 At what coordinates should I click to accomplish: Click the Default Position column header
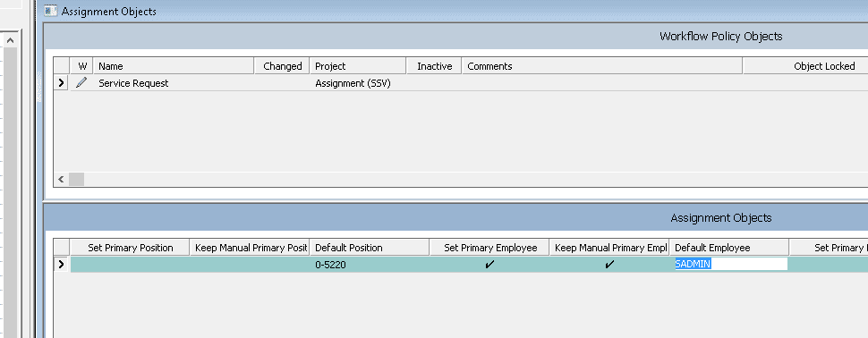pos(370,248)
